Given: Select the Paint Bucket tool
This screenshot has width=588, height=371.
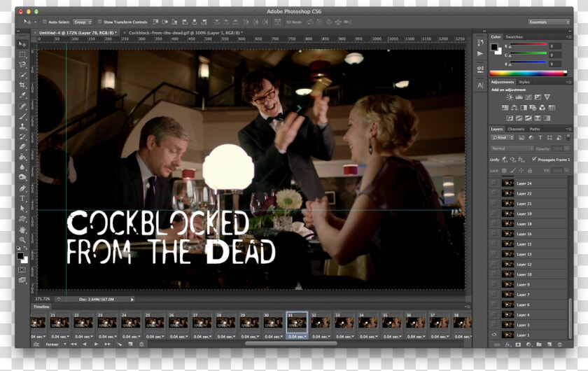Looking at the screenshot, I should click(x=22, y=157).
